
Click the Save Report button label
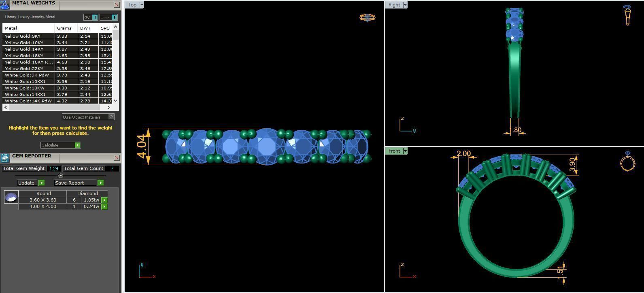[x=69, y=183]
